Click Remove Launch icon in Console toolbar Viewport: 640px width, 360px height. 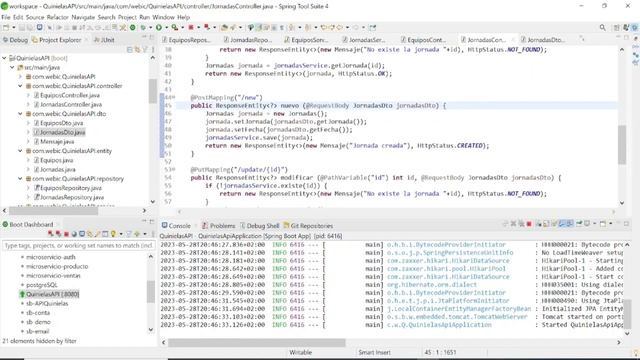513,224
